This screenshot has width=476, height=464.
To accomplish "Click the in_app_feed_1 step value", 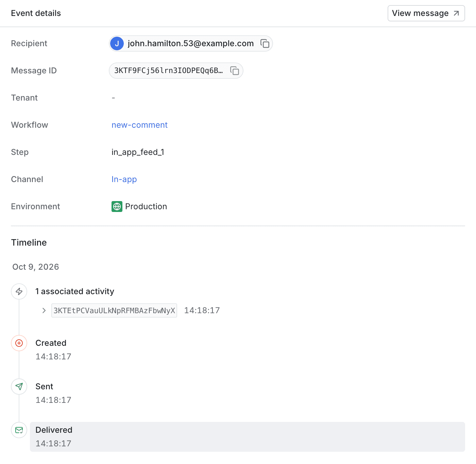I will pyautogui.click(x=138, y=152).
